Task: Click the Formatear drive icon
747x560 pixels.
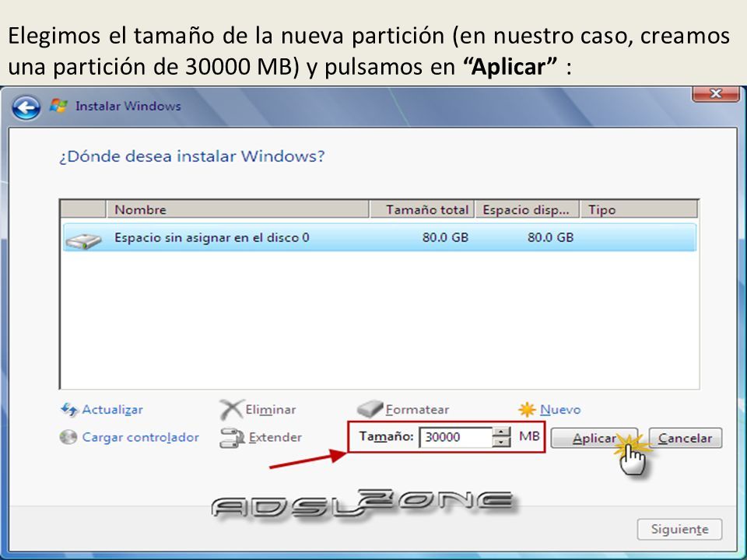Action: pyautogui.click(x=370, y=409)
